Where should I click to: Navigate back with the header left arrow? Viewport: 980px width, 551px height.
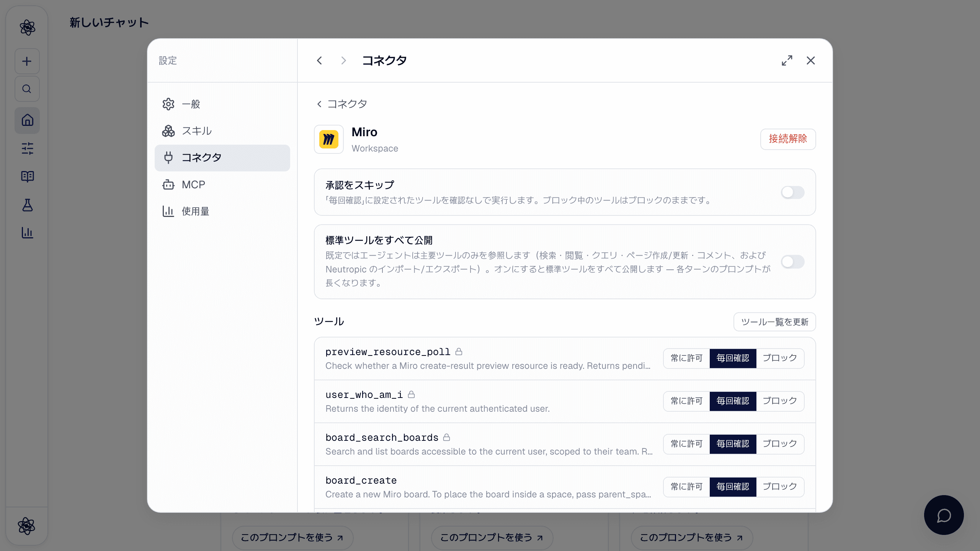point(320,60)
